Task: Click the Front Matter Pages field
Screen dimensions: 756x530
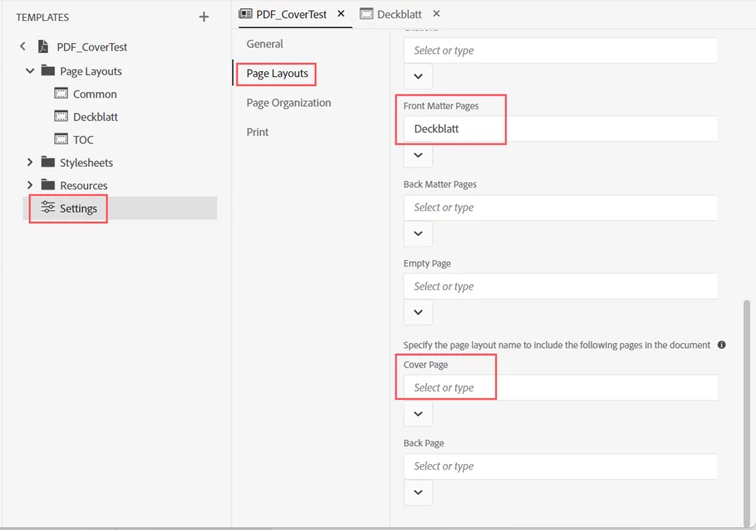Action: click(x=560, y=129)
